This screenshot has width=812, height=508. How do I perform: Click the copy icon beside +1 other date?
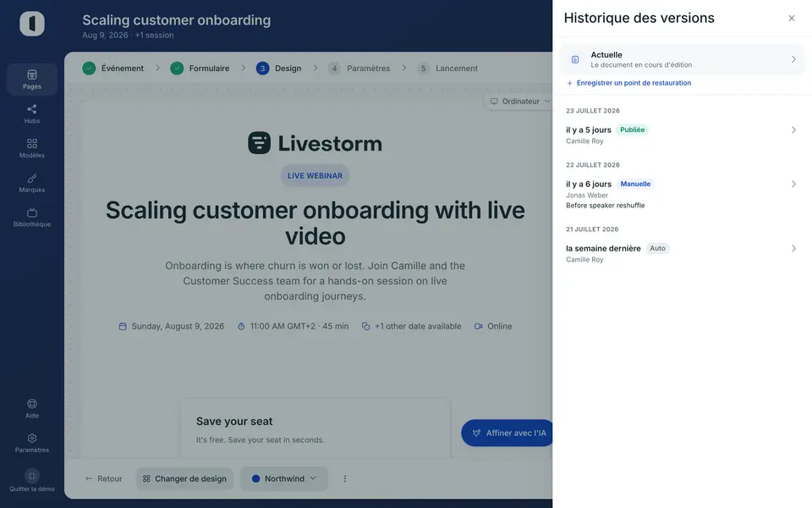365,327
